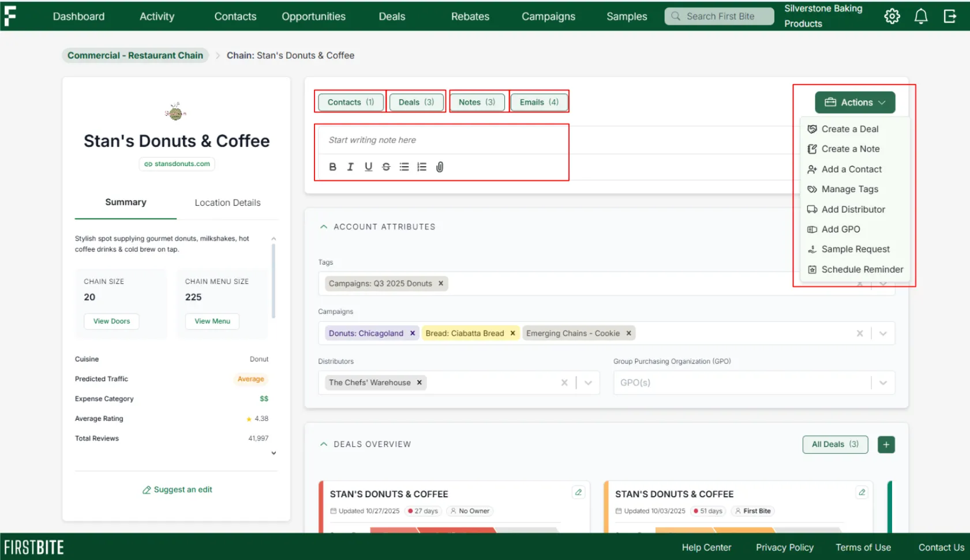The width and height of the screenshot is (970, 560).
Task: Show the Deals (3) tab
Action: [416, 102]
